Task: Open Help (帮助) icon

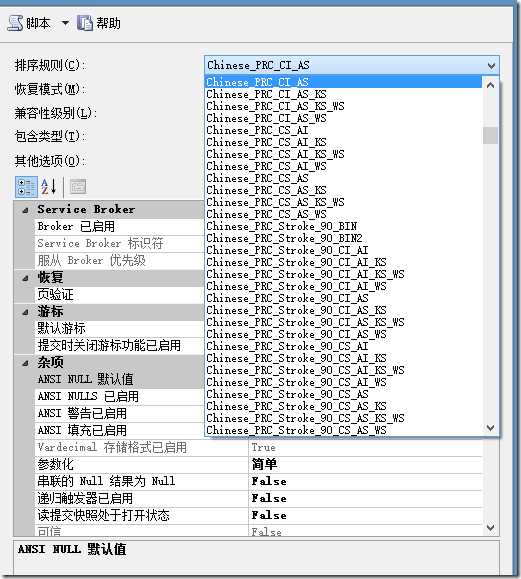Action: (85, 23)
